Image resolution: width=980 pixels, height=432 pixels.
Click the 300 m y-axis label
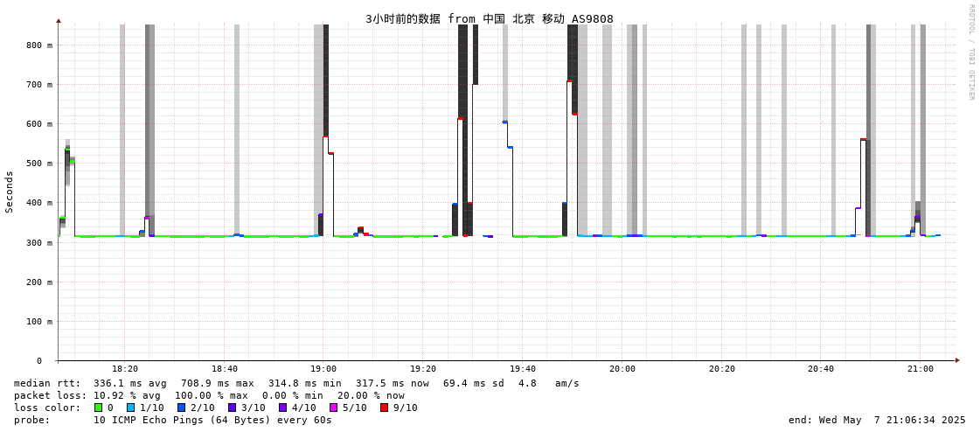[39, 242]
